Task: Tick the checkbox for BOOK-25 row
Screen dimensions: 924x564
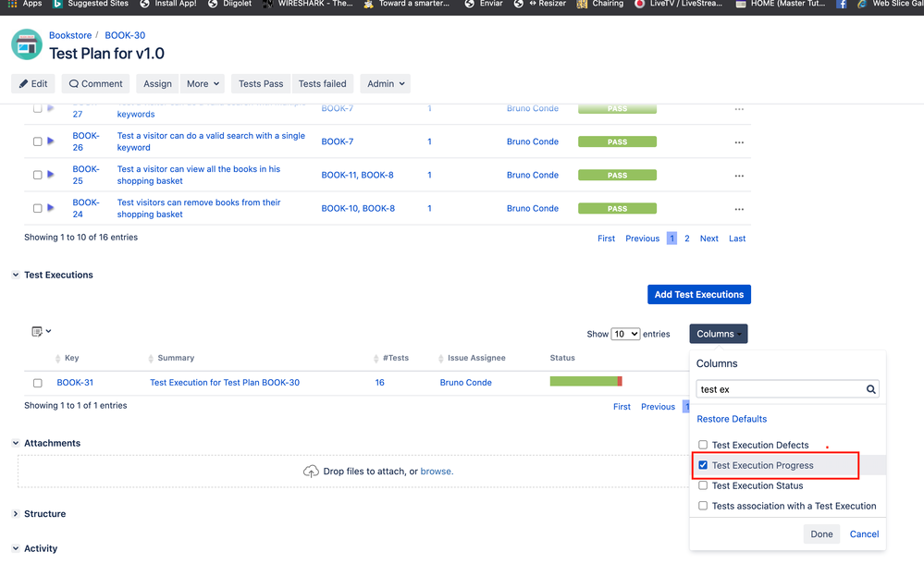Action: [37, 175]
